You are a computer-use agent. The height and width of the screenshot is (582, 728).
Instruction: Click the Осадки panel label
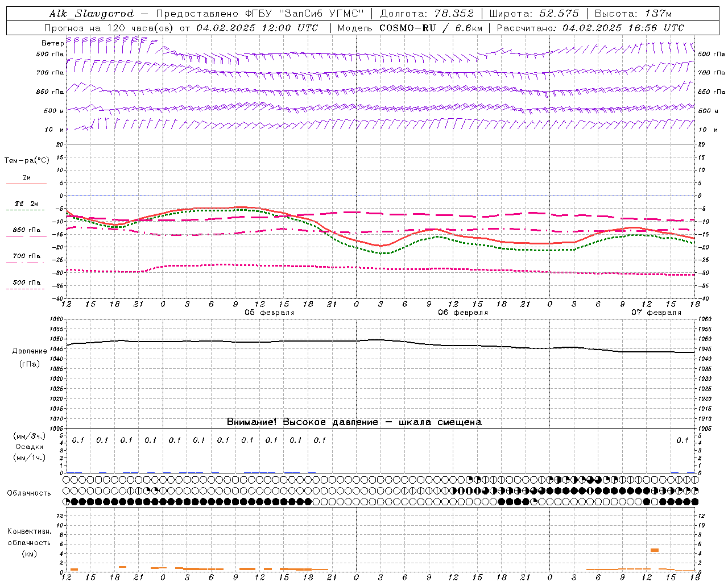point(30,447)
